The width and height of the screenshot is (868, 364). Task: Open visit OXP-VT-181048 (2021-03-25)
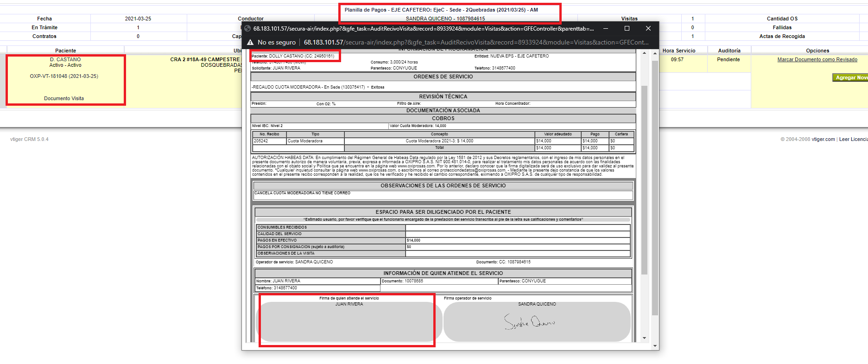[64, 76]
